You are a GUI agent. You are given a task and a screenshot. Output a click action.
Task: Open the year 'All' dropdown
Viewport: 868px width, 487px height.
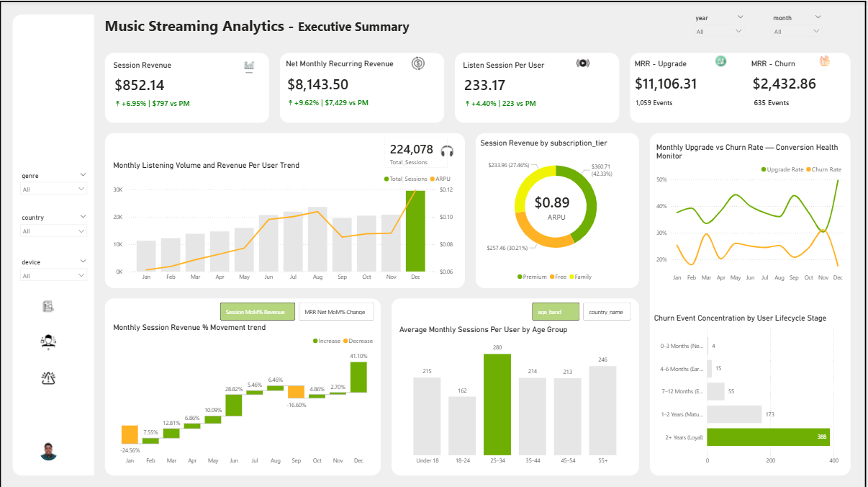pos(718,32)
